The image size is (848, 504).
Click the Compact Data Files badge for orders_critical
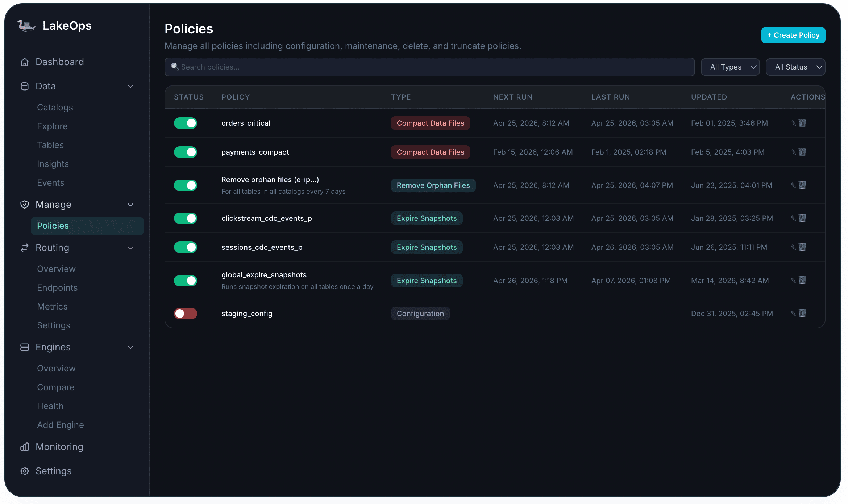coord(430,123)
